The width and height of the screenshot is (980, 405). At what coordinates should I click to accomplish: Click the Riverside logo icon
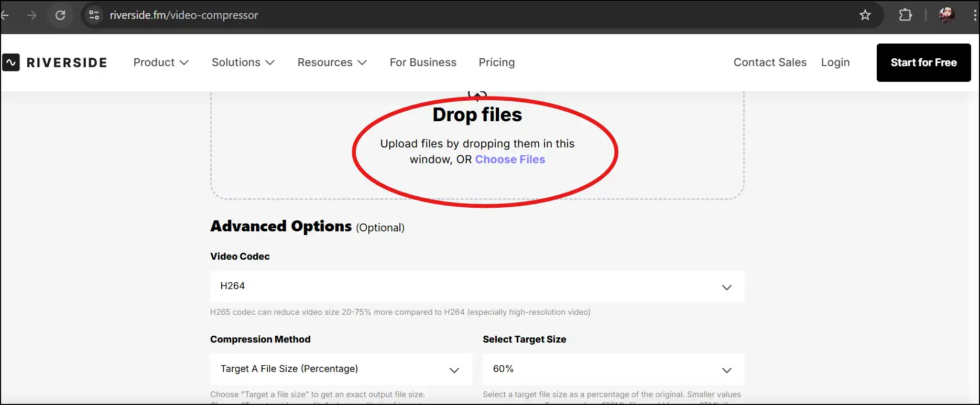point(11,62)
